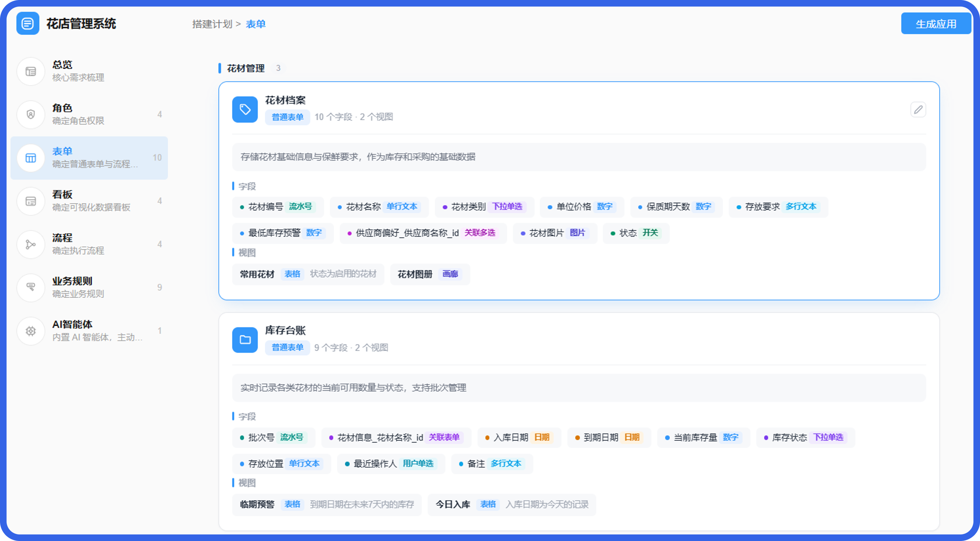Click the 花店管理系统 app logo icon
Image resolution: width=980 pixels, height=541 pixels.
[28, 24]
